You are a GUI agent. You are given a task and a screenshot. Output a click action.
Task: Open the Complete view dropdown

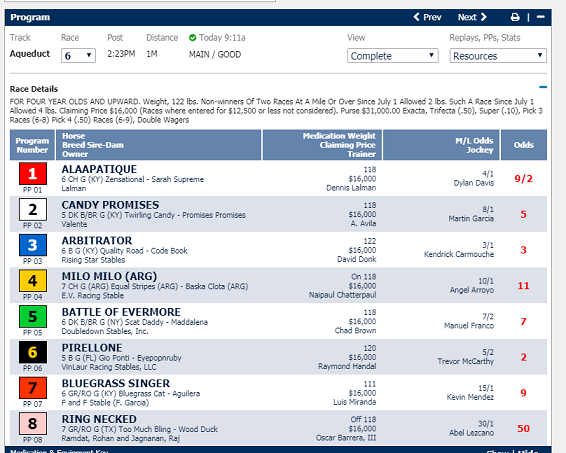pyautogui.click(x=393, y=56)
